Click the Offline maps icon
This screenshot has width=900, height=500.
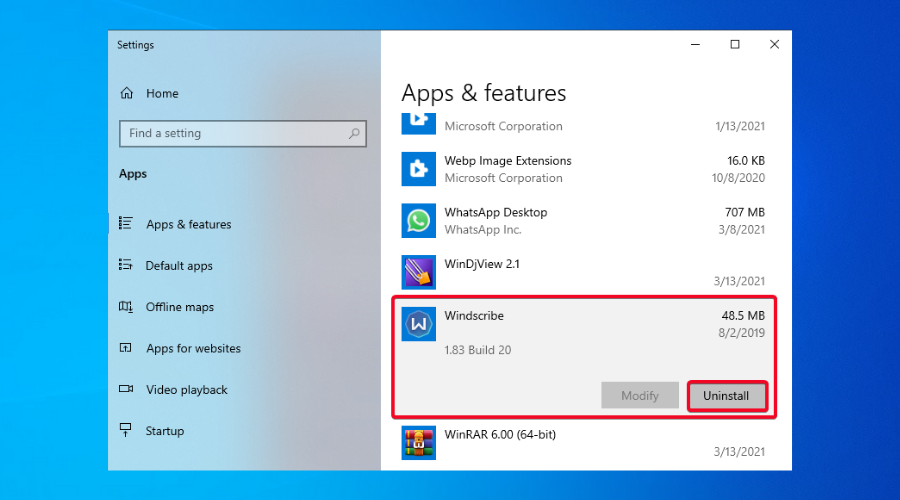(x=126, y=307)
